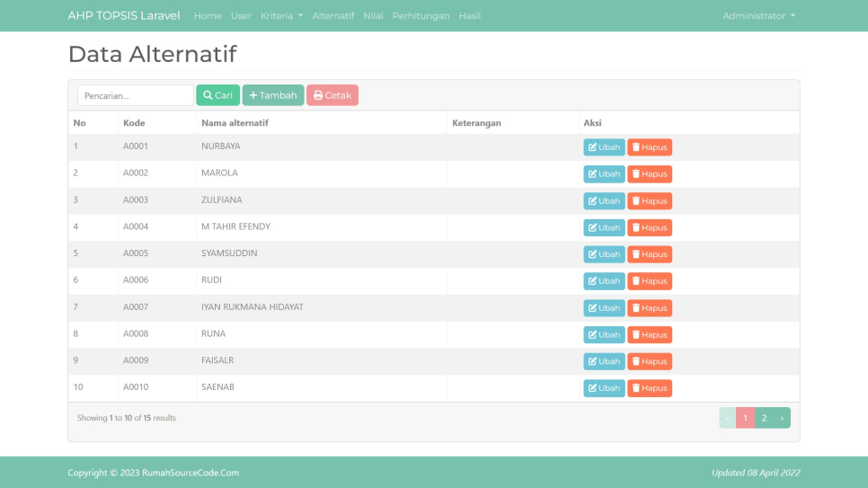This screenshot has height=488, width=868.
Task: Click the next page arrow
Action: click(x=782, y=418)
